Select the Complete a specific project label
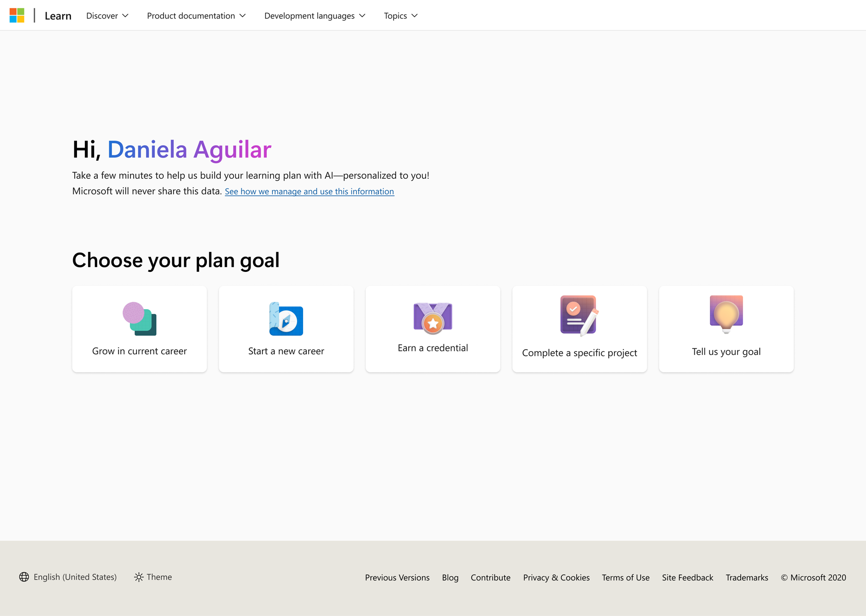866x616 pixels. [x=579, y=353]
